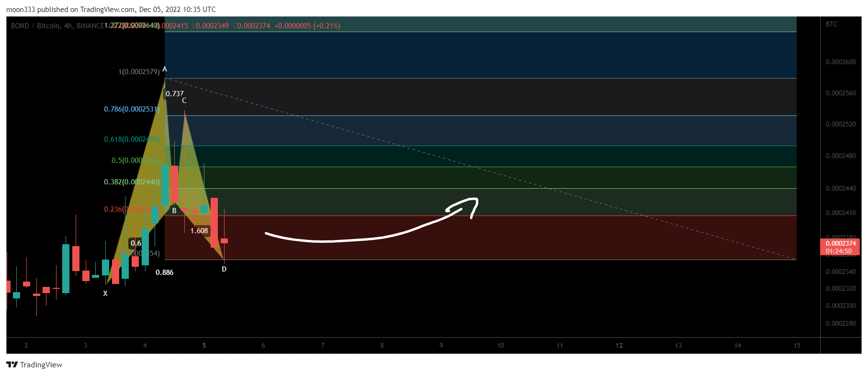Click price scale level 0.0002520
Image resolution: width=868 pixels, height=375 pixels.
pos(841,124)
